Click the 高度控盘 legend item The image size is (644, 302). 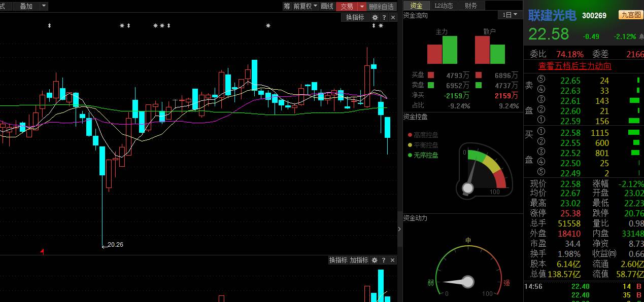point(423,135)
